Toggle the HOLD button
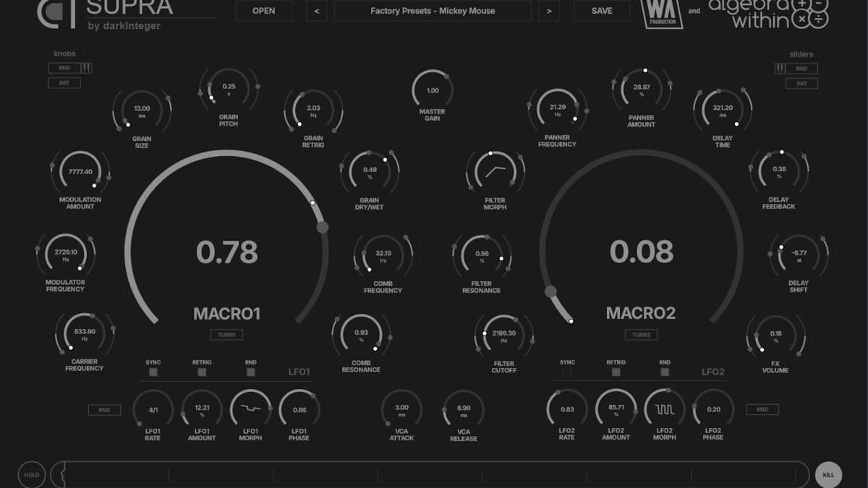Screen dimensions: 868x488 coord(32,475)
